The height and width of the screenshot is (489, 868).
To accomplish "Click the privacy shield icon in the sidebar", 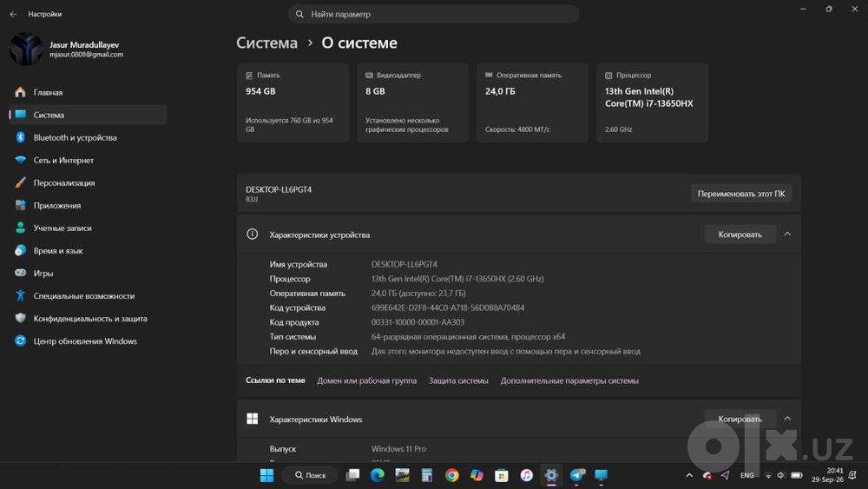I will point(21,319).
